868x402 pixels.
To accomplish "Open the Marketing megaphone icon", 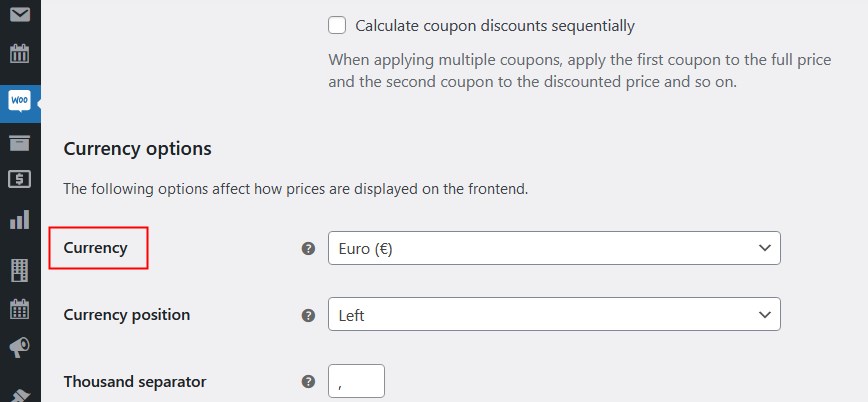I will click(x=20, y=348).
